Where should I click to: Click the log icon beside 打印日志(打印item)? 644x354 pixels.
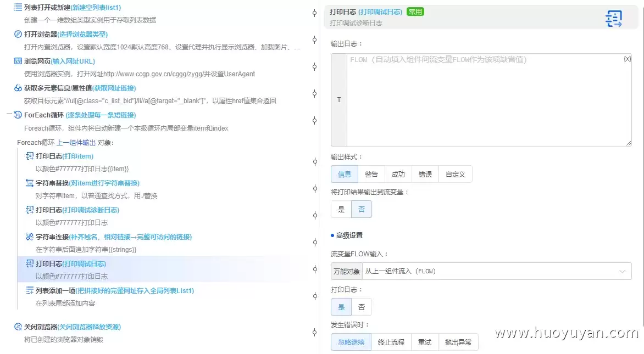[30, 156]
